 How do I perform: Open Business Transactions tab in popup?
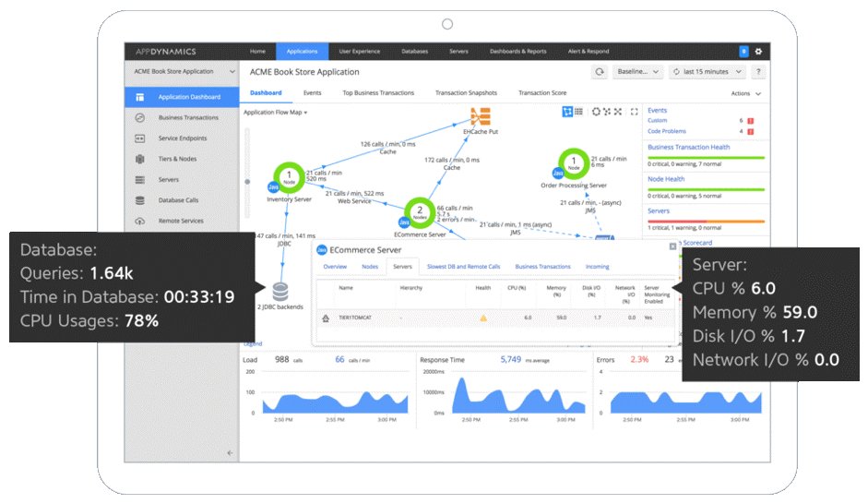click(x=542, y=267)
